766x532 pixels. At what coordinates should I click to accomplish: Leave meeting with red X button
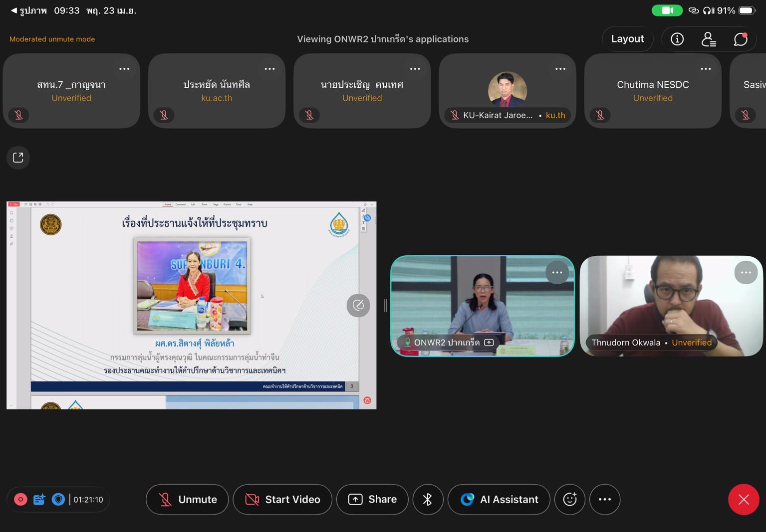tap(744, 499)
